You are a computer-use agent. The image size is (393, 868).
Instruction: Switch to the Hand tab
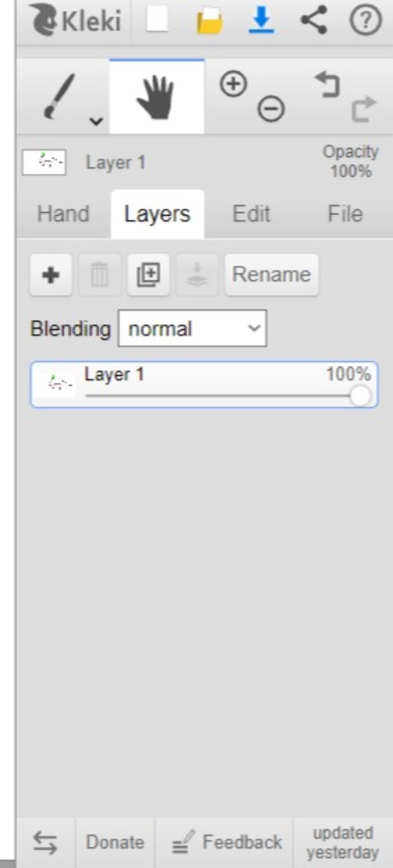63,213
